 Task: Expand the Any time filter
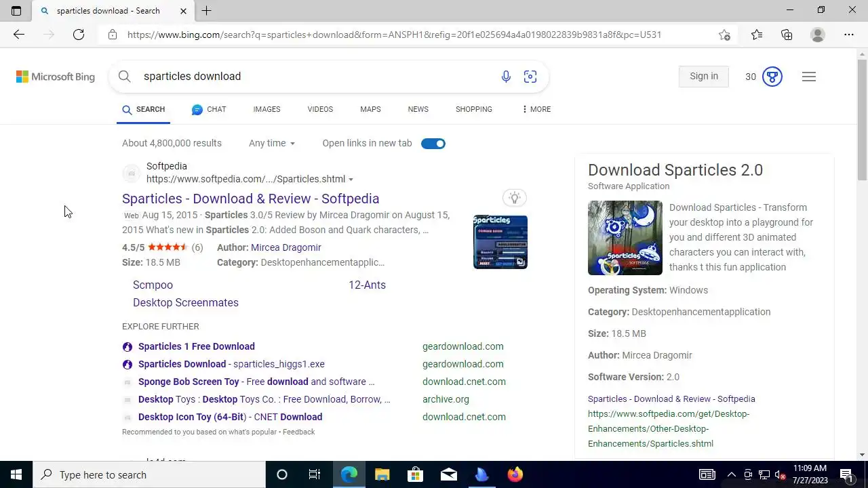pos(272,143)
